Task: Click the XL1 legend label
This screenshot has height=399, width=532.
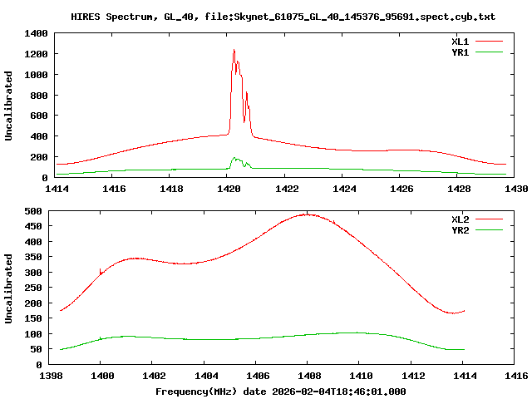Action: point(461,41)
